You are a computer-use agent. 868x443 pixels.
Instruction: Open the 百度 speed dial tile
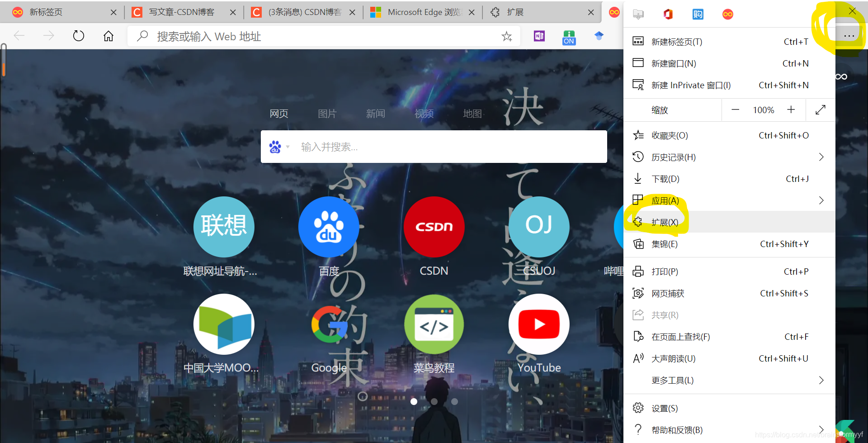(x=329, y=227)
